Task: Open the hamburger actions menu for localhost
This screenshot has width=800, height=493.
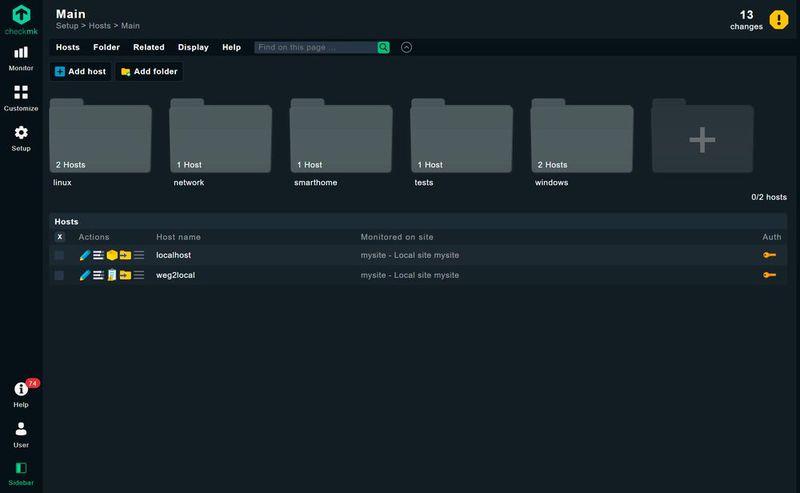Action: (x=139, y=255)
